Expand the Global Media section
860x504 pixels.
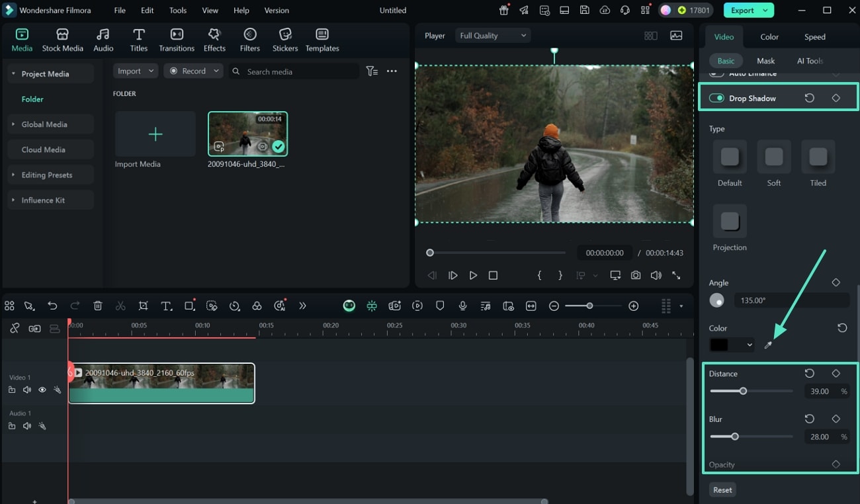tap(50, 124)
